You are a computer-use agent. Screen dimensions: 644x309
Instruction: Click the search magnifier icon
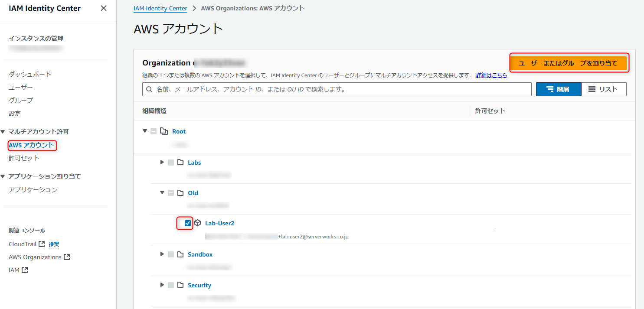click(150, 89)
